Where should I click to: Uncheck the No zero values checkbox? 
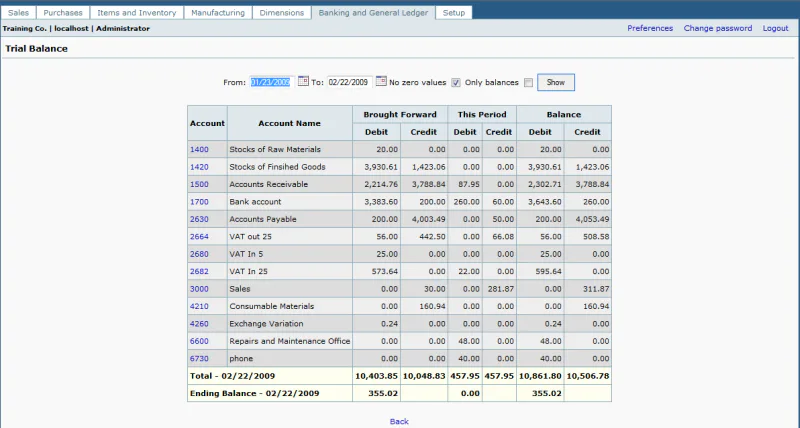(456, 83)
